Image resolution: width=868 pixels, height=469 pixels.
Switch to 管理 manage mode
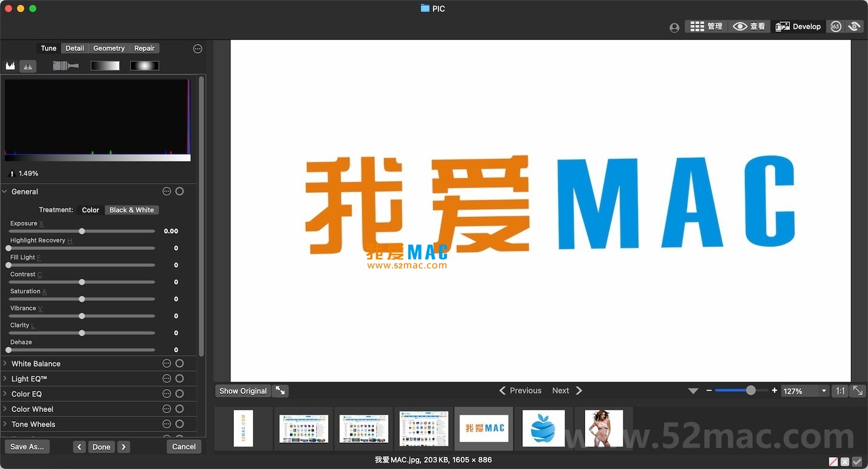[706, 26]
